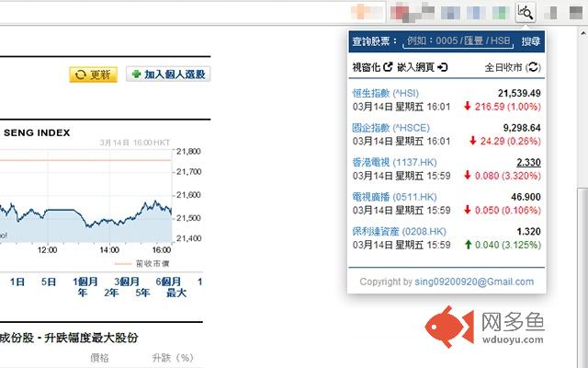This screenshot has width=588, height=368.
Task: Click 加入個人選股 add to portfolio button
Action: tap(168, 74)
